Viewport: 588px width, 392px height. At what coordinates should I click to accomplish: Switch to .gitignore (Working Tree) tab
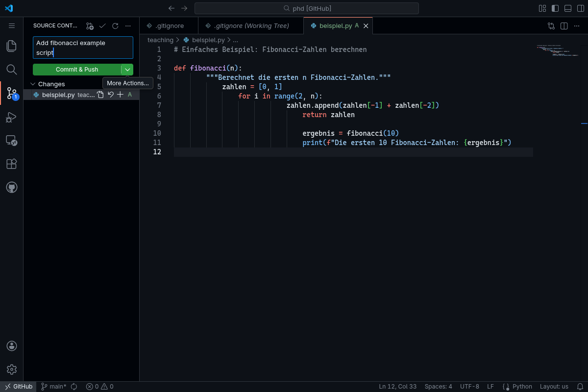[x=251, y=25]
